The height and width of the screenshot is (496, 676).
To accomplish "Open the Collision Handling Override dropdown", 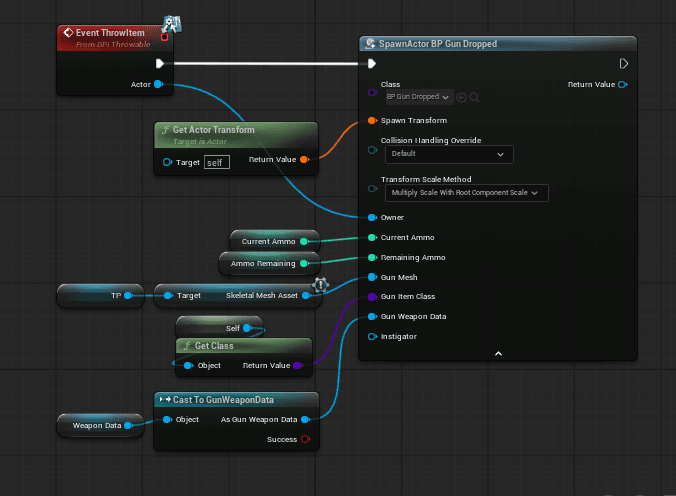I will (x=449, y=154).
